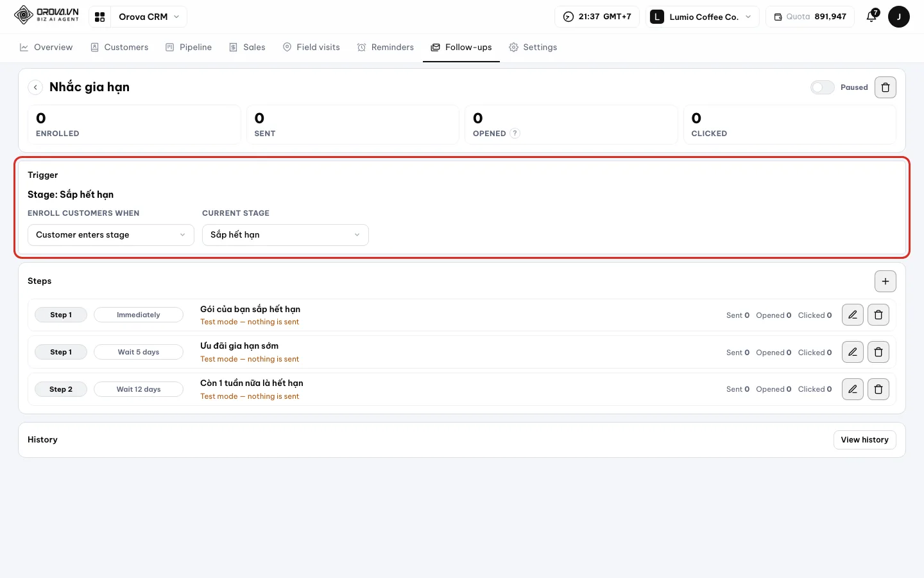Switch to the Pipeline tab
Image resolution: width=924 pixels, height=578 pixels.
(189, 48)
